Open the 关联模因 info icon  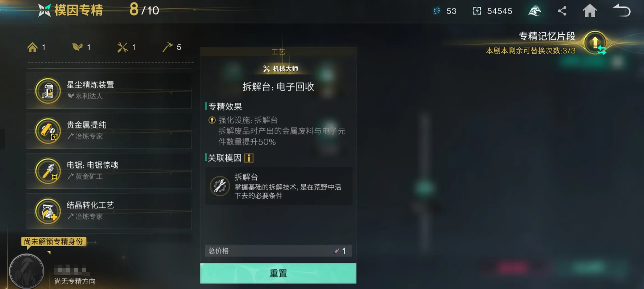tap(249, 158)
